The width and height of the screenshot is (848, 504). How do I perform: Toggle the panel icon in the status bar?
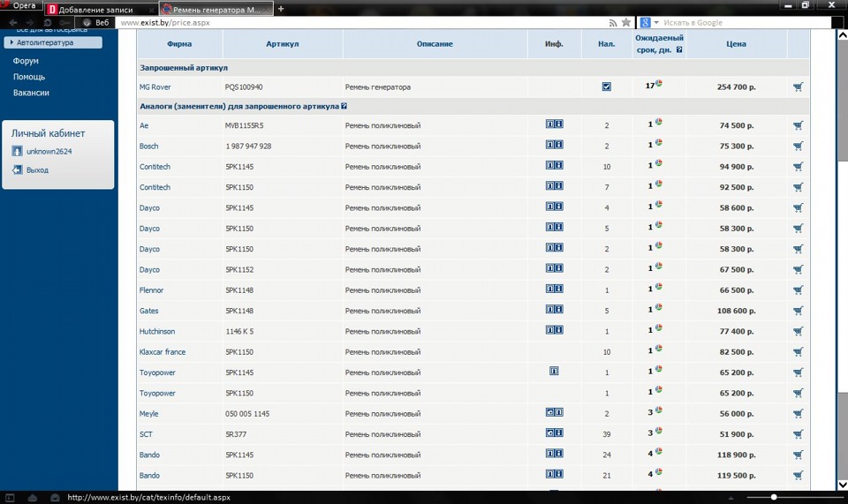click(x=10, y=498)
